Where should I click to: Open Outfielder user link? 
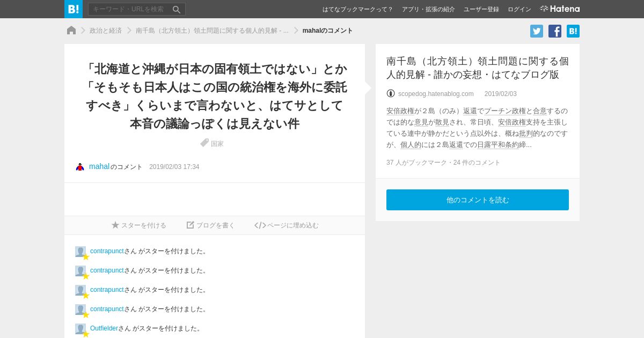coord(104,328)
